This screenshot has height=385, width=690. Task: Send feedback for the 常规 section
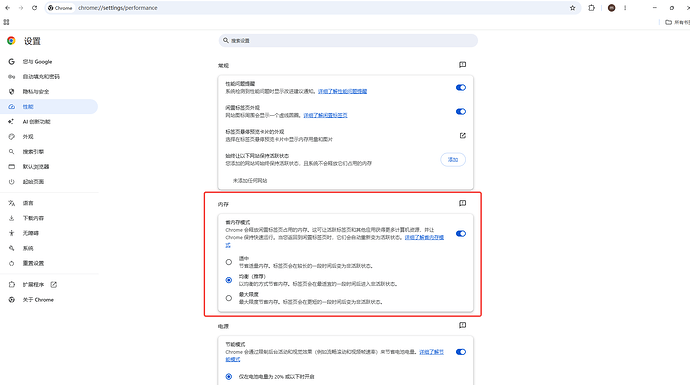point(462,65)
